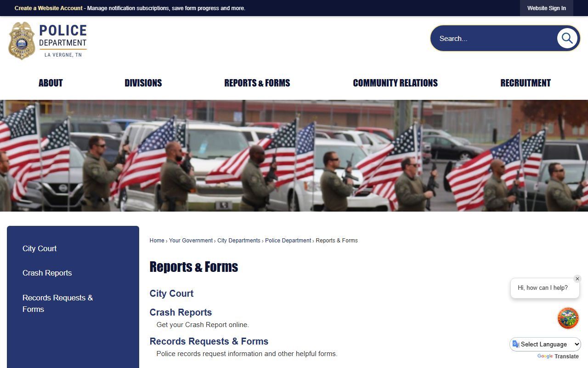Click the Reports & Forms breadcrumb text
Viewport: 588px width, 368px height.
(x=337, y=241)
